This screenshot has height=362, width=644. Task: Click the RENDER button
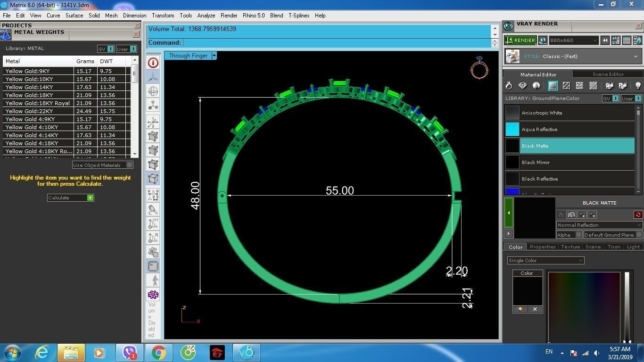(520, 41)
